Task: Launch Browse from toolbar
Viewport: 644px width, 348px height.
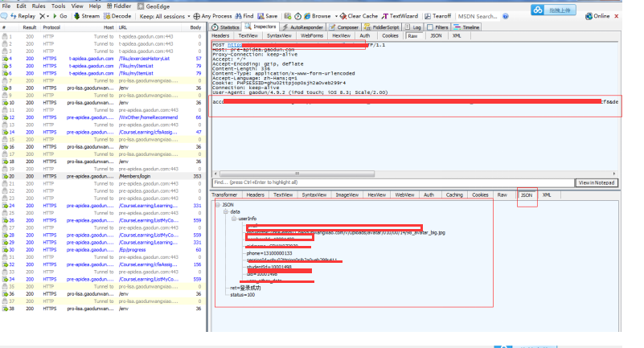Action: pos(318,16)
